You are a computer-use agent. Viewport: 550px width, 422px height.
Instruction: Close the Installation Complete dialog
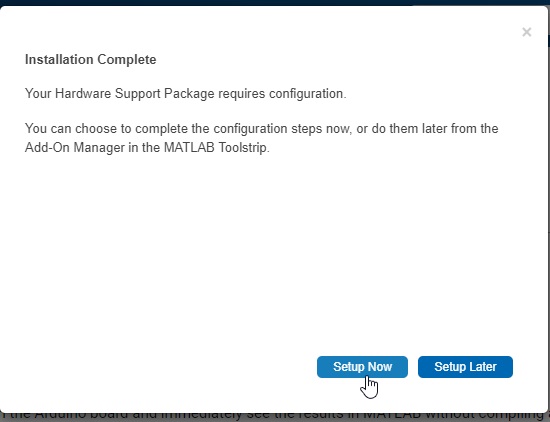[x=526, y=32]
